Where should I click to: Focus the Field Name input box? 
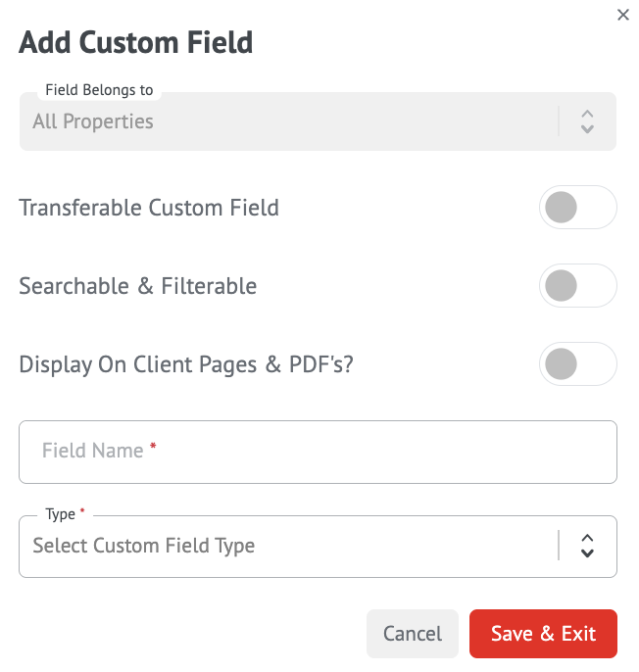[x=318, y=452]
